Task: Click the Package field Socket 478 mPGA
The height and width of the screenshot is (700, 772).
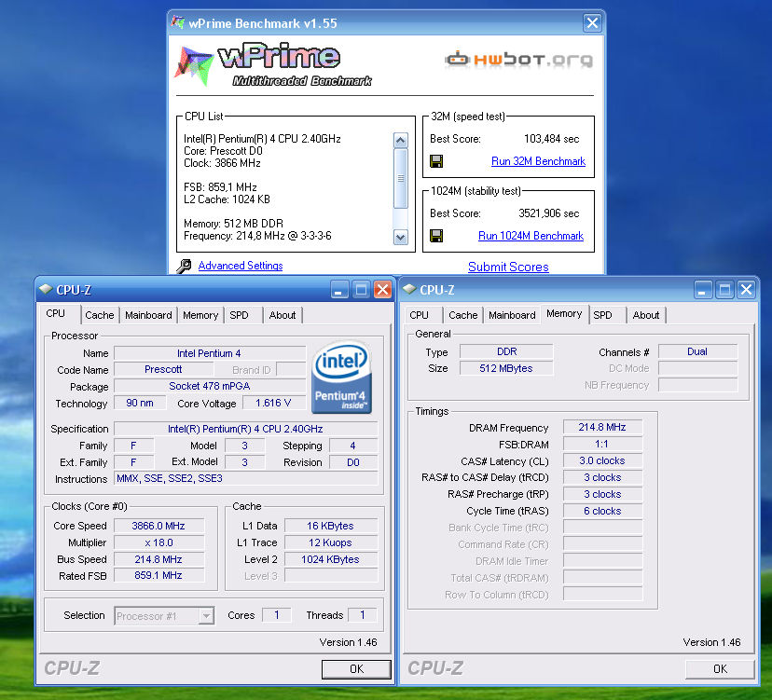Action: point(210,386)
